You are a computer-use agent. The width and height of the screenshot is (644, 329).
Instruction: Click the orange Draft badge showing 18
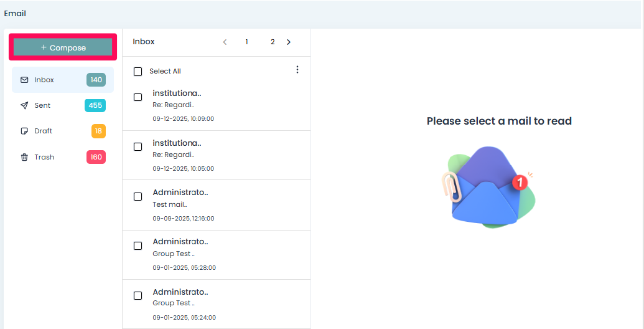(x=98, y=131)
